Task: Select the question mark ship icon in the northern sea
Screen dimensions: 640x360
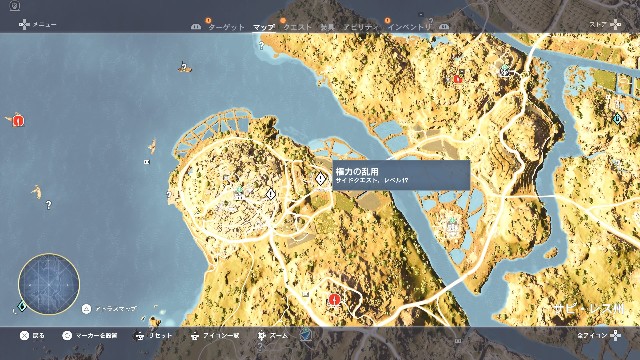Action: 184,67
